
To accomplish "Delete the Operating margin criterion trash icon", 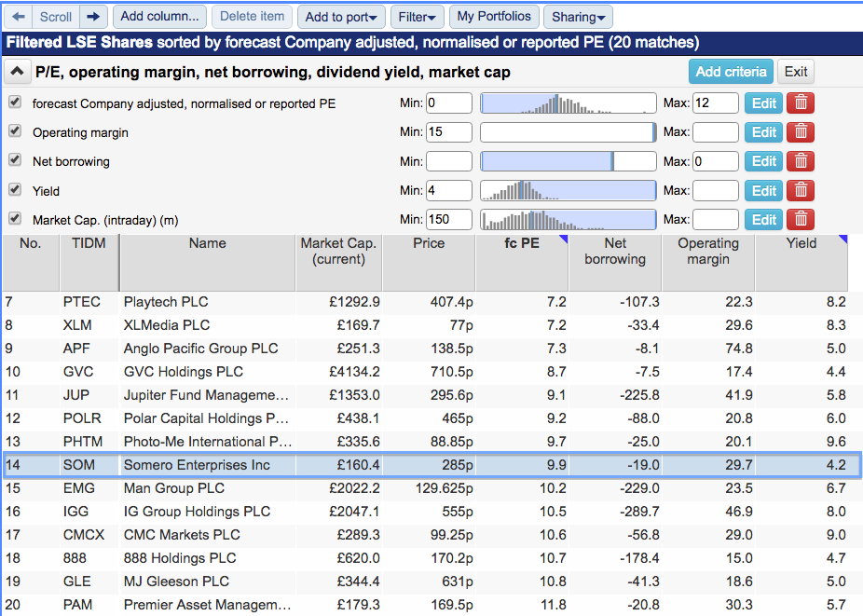I will point(801,132).
